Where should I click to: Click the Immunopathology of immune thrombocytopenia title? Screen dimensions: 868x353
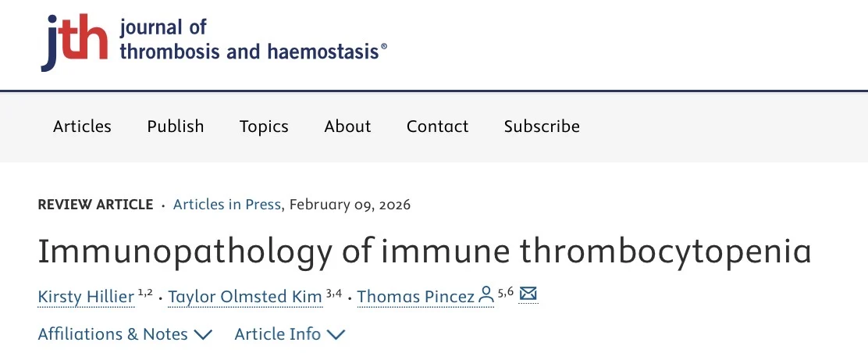point(424,251)
